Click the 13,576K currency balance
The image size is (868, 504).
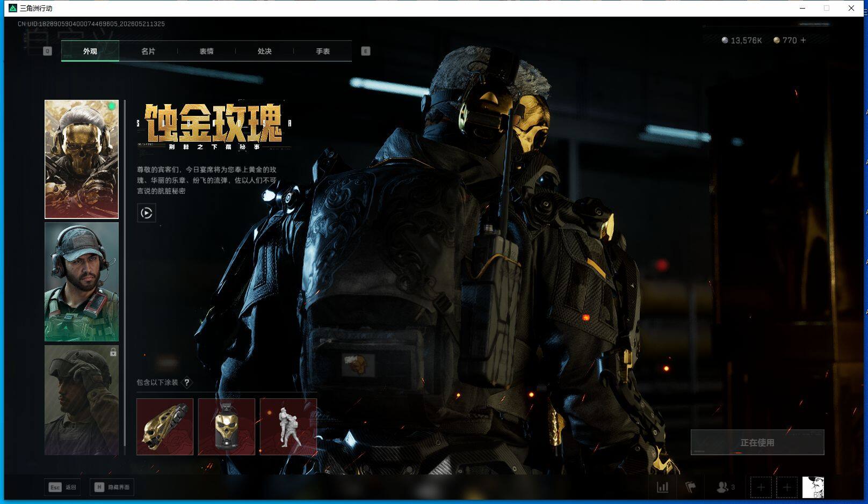point(741,40)
